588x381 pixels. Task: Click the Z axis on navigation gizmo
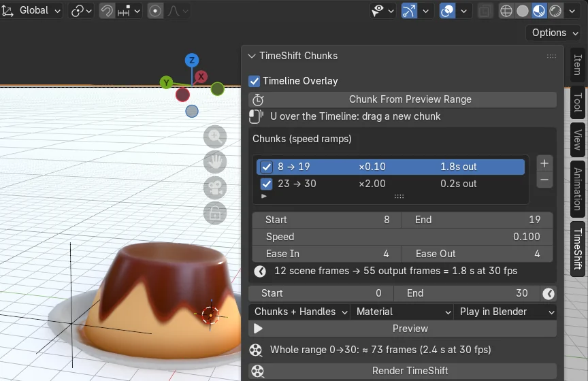click(192, 60)
